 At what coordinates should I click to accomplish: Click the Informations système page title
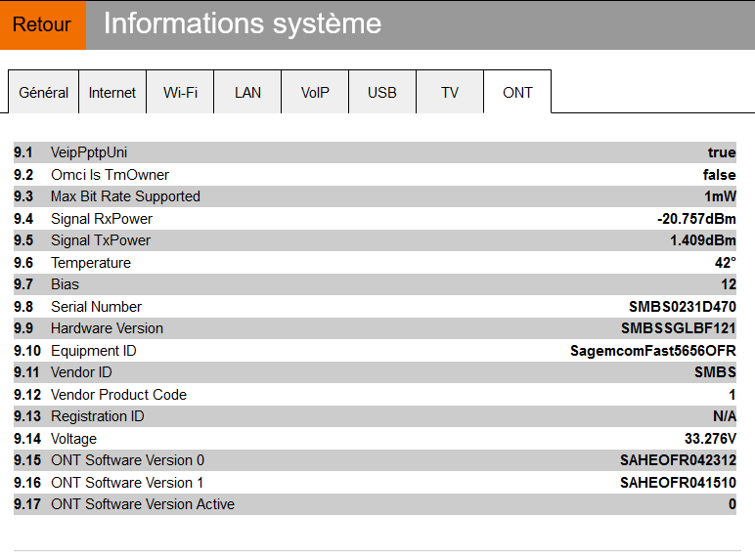pyautogui.click(x=243, y=23)
